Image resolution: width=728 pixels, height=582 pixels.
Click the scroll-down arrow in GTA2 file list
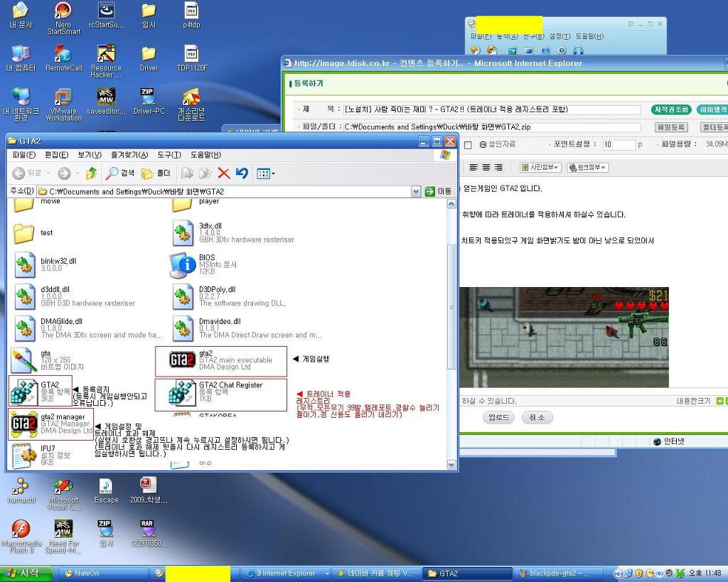(451, 465)
